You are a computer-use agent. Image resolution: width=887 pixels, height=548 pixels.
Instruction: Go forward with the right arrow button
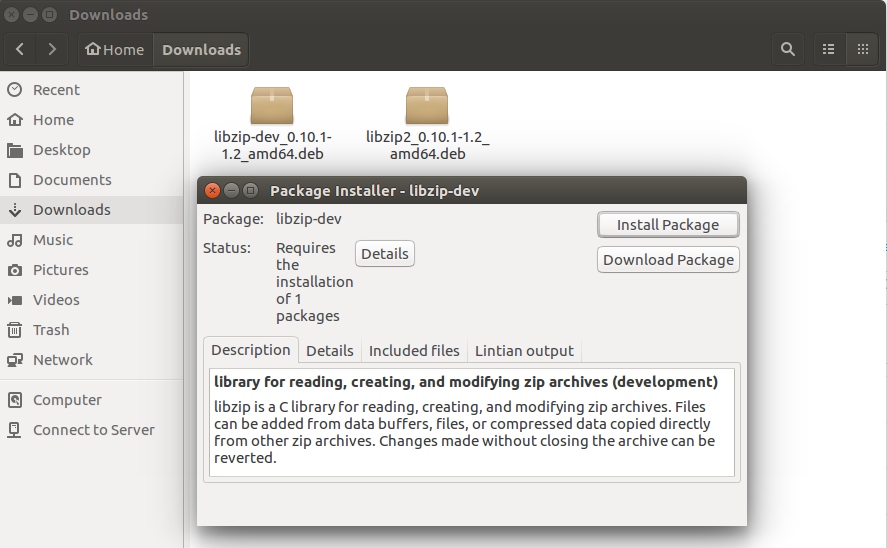tap(52, 49)
